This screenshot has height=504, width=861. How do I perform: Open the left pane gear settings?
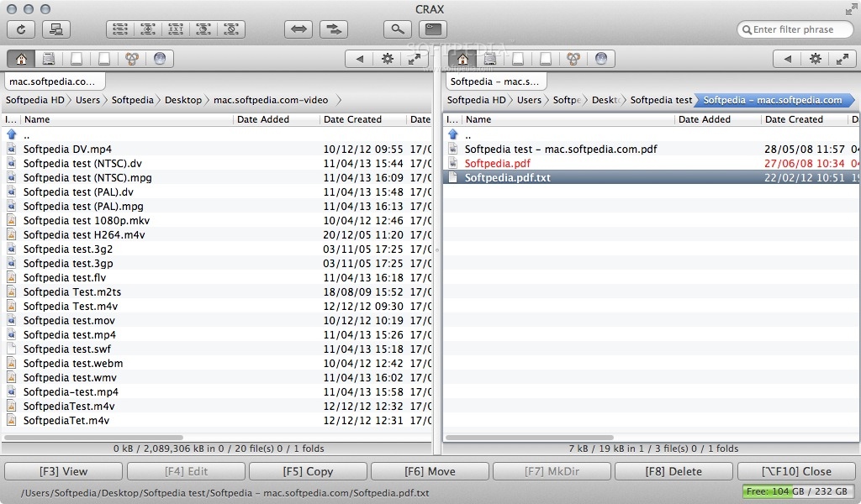tap(387, 59)
